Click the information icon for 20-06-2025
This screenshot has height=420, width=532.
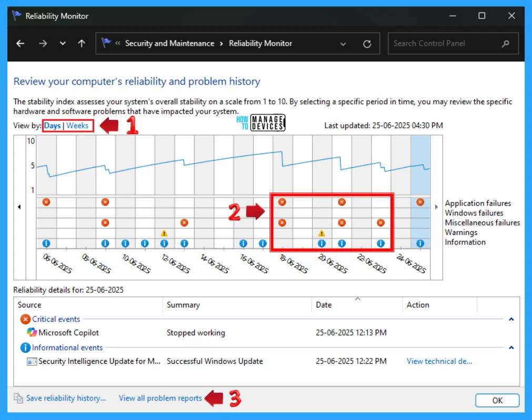pyautogui.click(x=322, y=243)
